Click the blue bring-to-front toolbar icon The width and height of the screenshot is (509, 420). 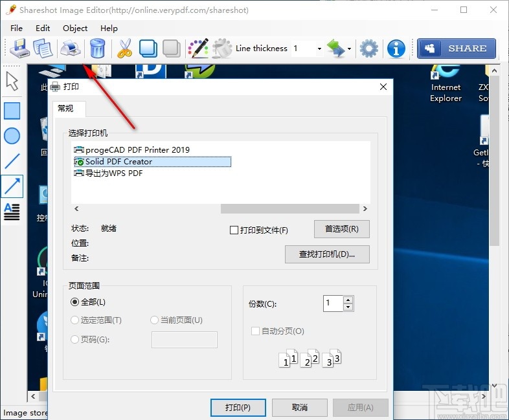pos(148,49)
